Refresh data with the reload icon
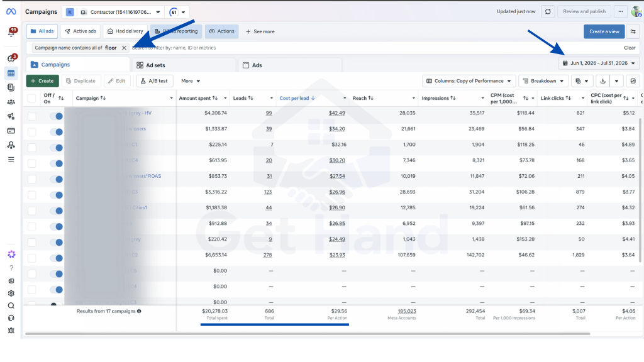This screenshot has height=362, width=644. point(548,11)
